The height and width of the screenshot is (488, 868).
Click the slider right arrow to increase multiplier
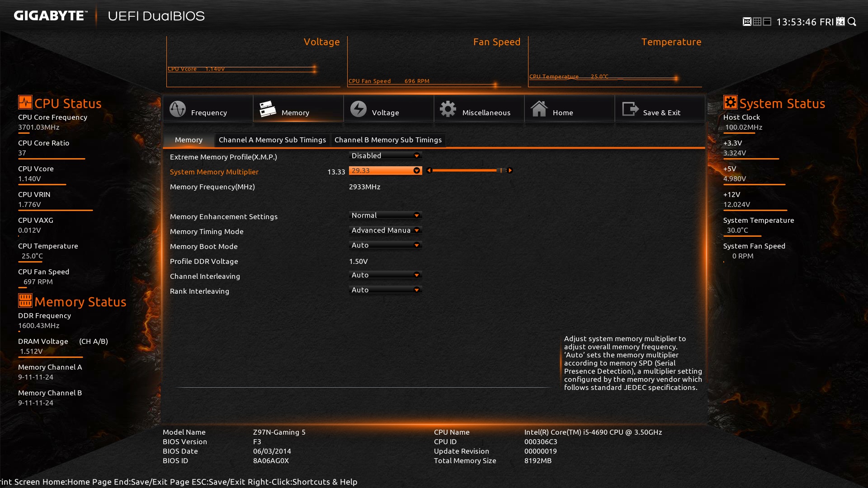point(510,170)
